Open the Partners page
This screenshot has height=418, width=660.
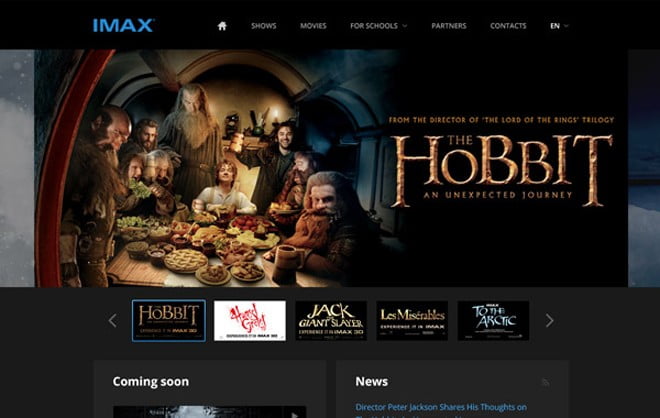(x=448, y=26)
